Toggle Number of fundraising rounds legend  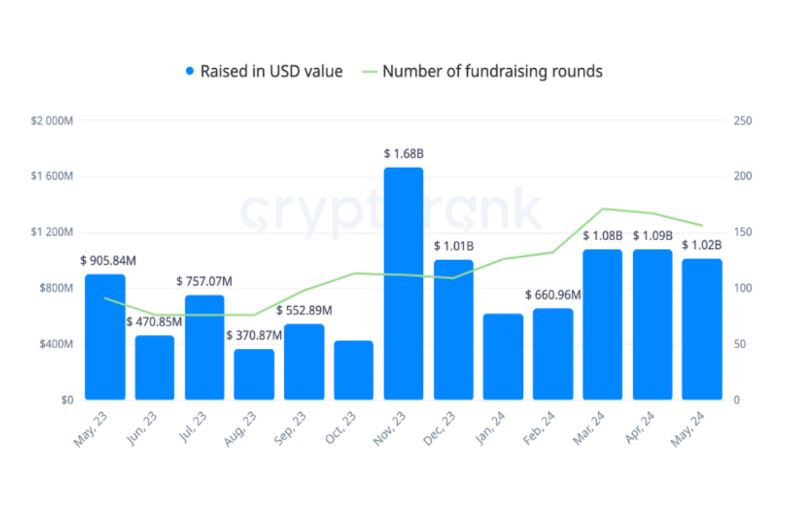482,71
